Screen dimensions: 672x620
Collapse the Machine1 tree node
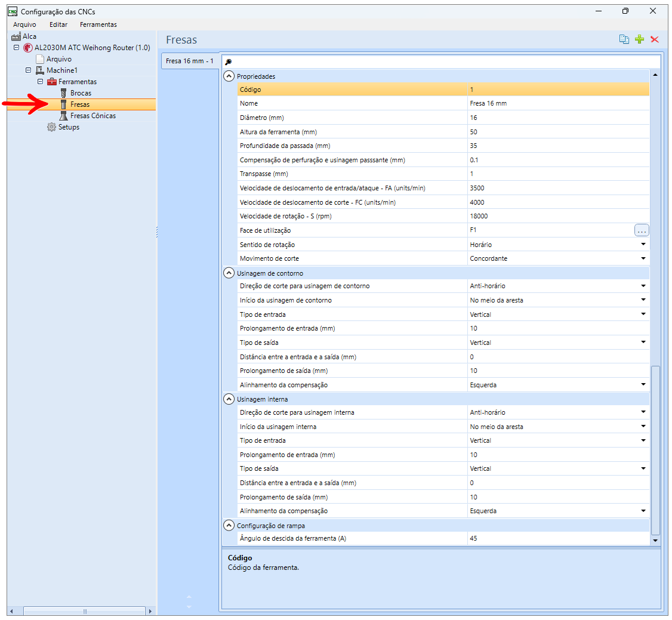pyautogui.click(x=28, y=70)
